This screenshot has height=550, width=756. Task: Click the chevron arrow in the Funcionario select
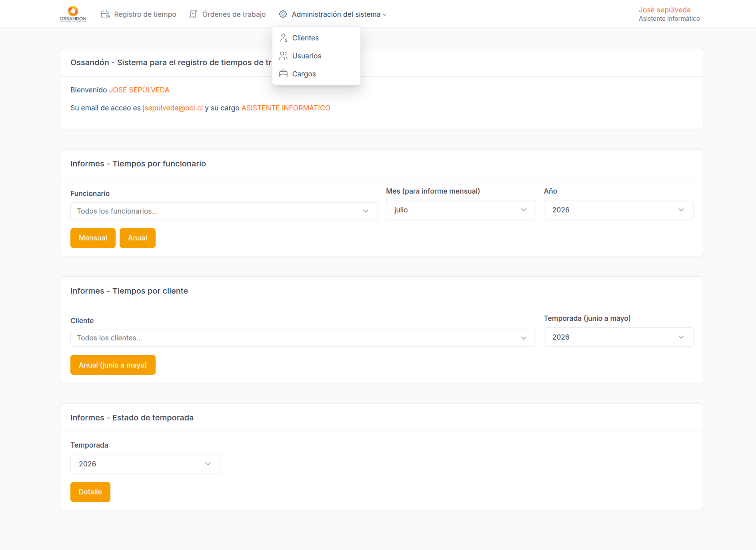click(366, 211)
